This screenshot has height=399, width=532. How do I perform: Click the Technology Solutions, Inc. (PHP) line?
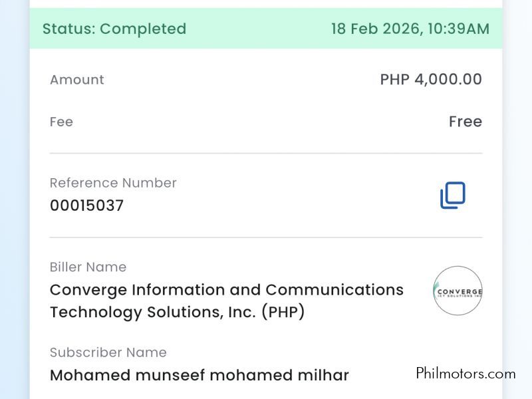click(177, 312)
